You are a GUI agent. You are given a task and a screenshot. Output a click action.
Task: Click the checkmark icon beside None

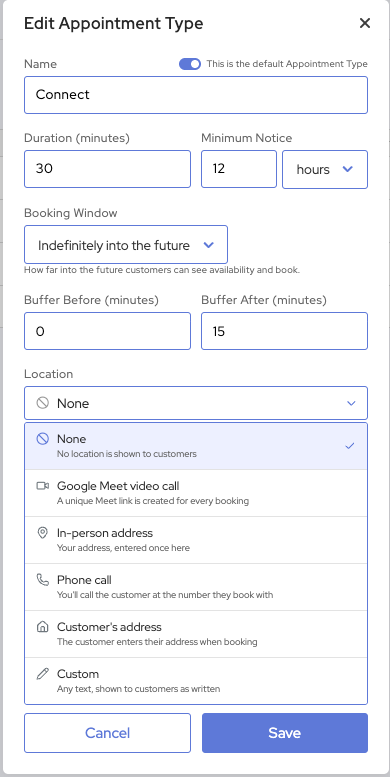(x=350, y=446)
